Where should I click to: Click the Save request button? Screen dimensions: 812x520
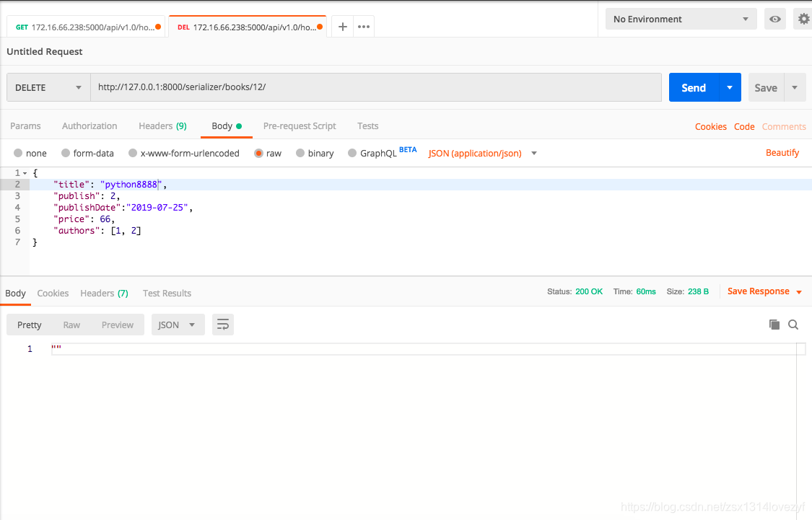tap(765, 87)
